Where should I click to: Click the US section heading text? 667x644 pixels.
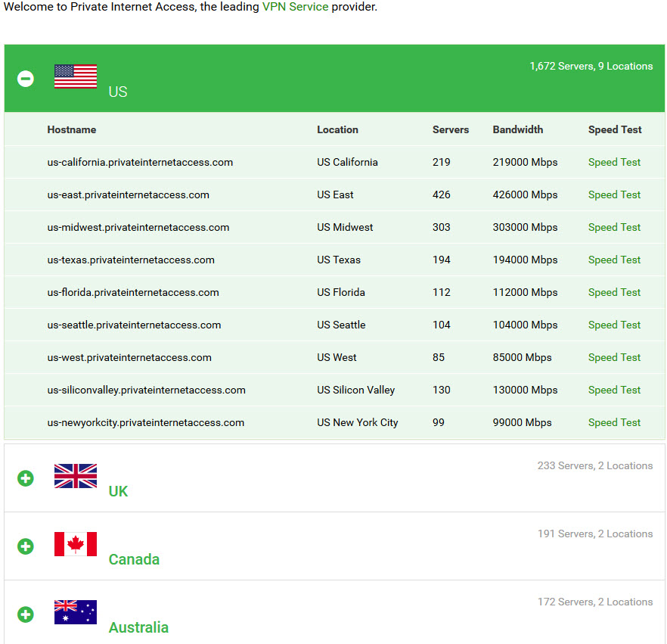(x=118, y=92)
